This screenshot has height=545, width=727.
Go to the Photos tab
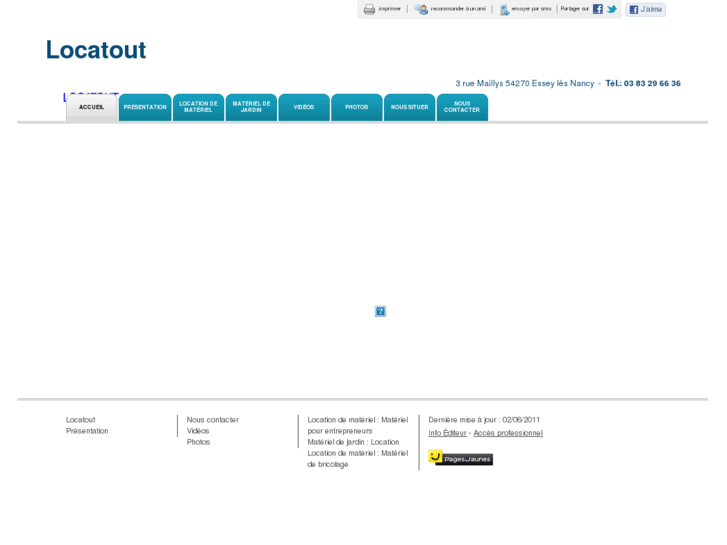coord(357,107)
